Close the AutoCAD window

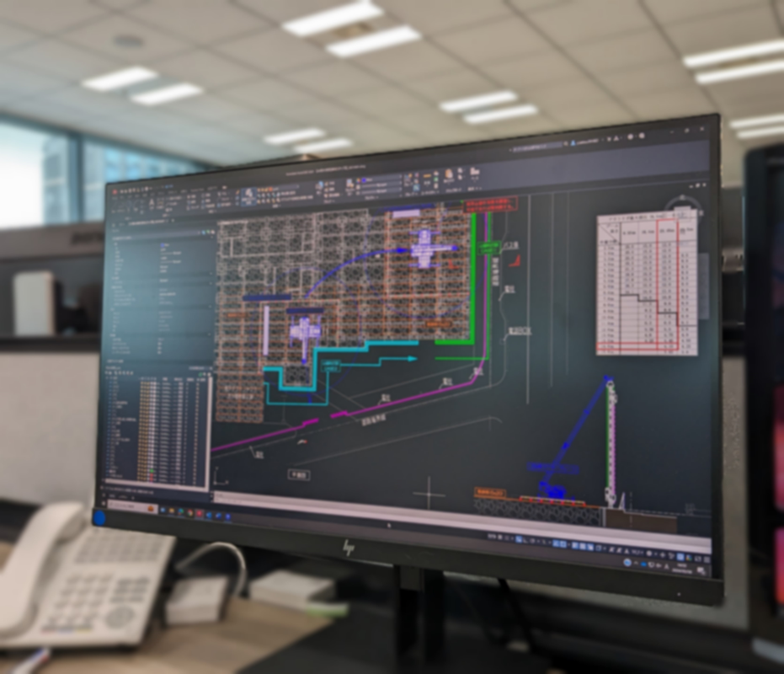(702, 129)
